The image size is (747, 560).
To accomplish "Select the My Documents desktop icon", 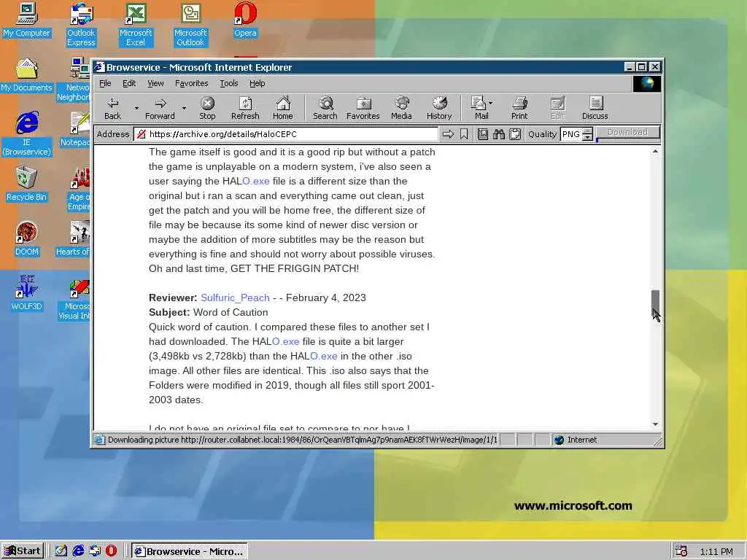I will (26, 74).
